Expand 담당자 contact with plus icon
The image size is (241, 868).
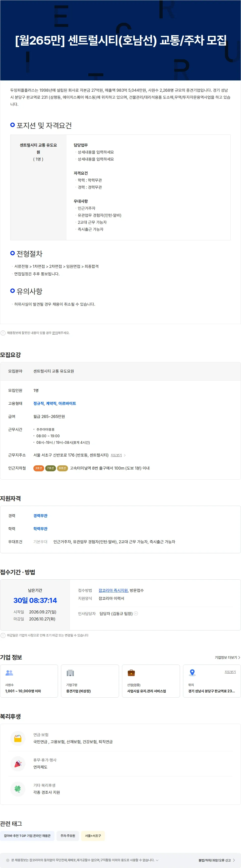(136, 613)
